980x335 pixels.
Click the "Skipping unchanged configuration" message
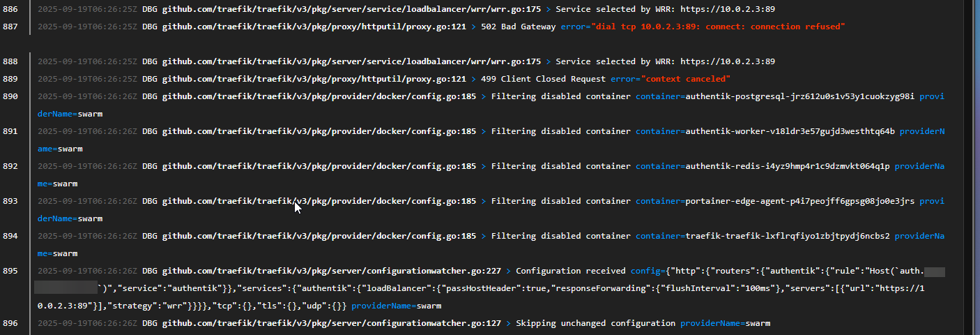tap(595, 323)
